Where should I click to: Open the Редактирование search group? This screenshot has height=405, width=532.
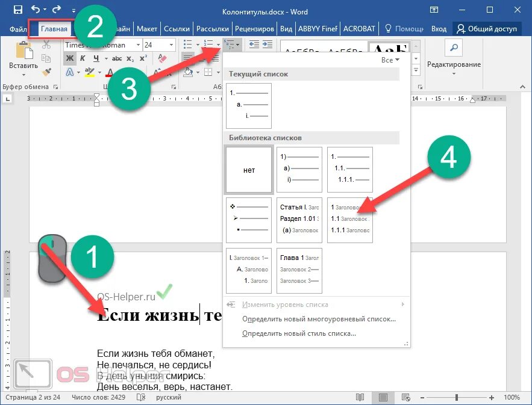point(454,58)
